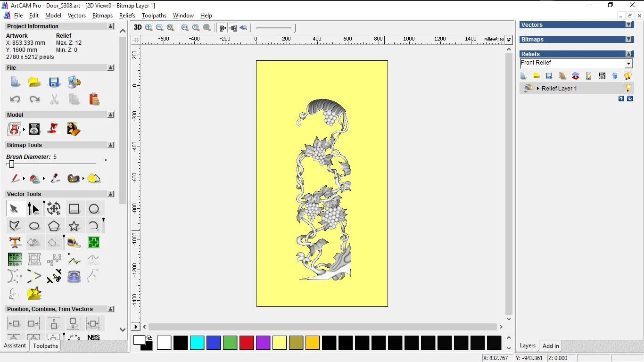Select the Create Polygon vector tool
644x362 pixels.
coord(54,226)
